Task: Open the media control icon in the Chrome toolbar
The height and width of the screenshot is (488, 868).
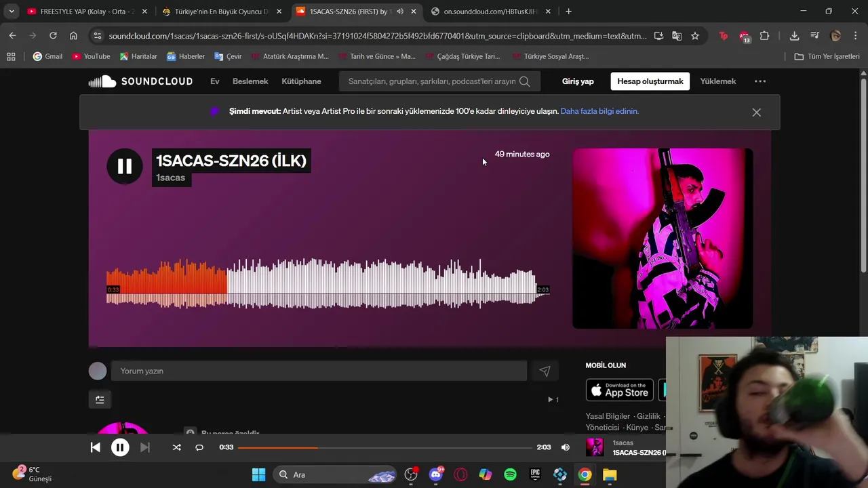Action: (815, 36)
